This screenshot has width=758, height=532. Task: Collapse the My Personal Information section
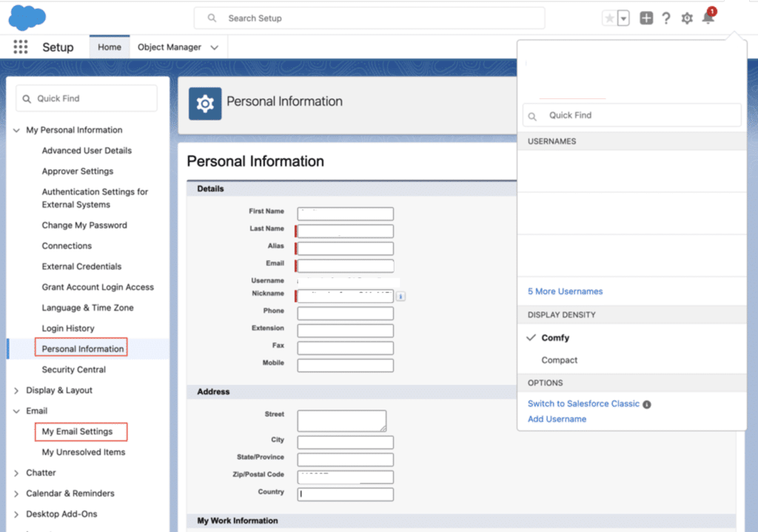click(x=17, y=130)
